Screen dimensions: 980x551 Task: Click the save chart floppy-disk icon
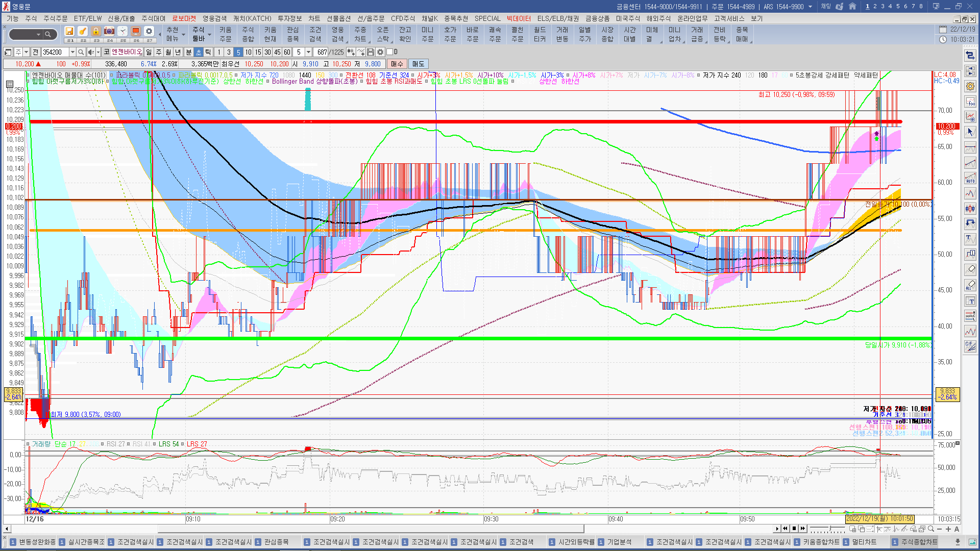pyautogui.click(x=371, y=52)
